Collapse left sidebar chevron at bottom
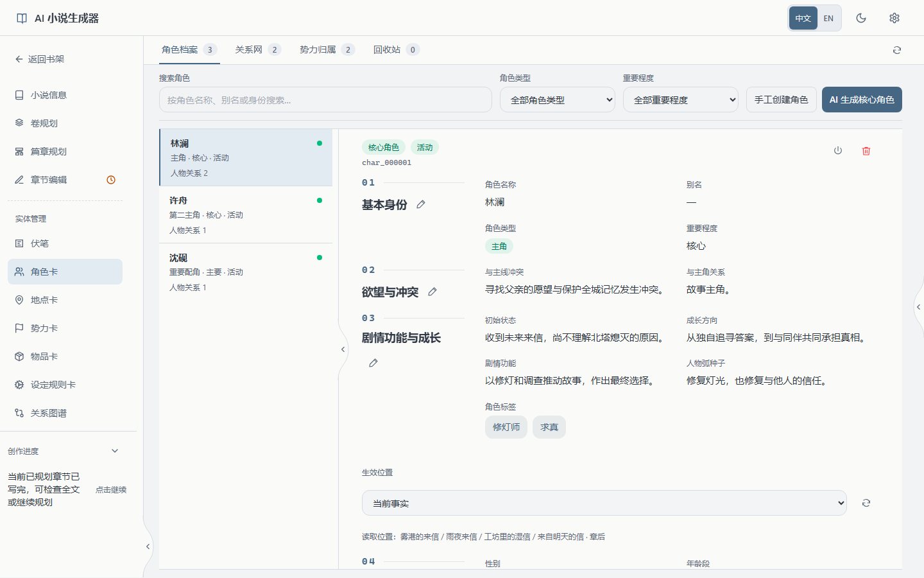Viewport: 924px width, 578px height. (x=148, y=547)
